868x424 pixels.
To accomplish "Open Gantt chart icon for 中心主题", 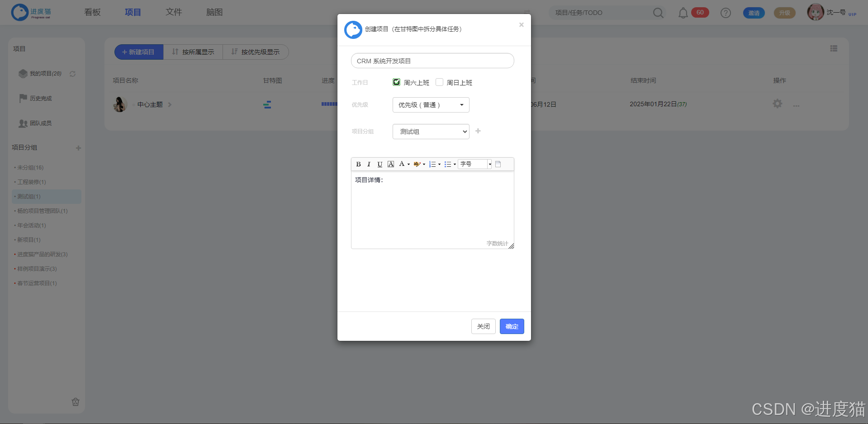I will (x=267, y=105).
